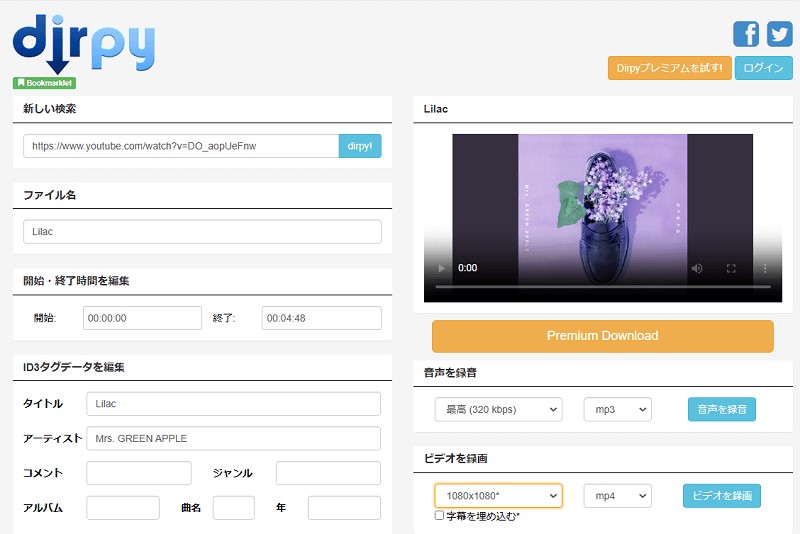Click the dirpy logo
800x534 pixels.
point(84,43)
